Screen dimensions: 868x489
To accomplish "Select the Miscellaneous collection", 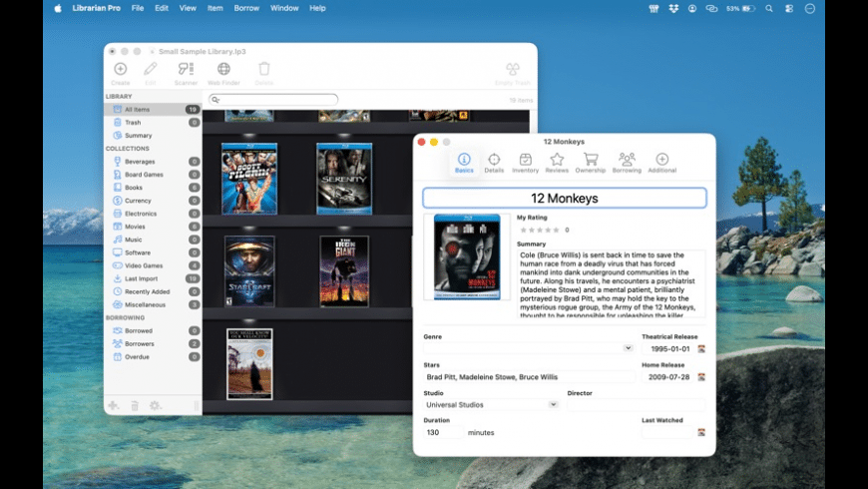I will [153, 304].
